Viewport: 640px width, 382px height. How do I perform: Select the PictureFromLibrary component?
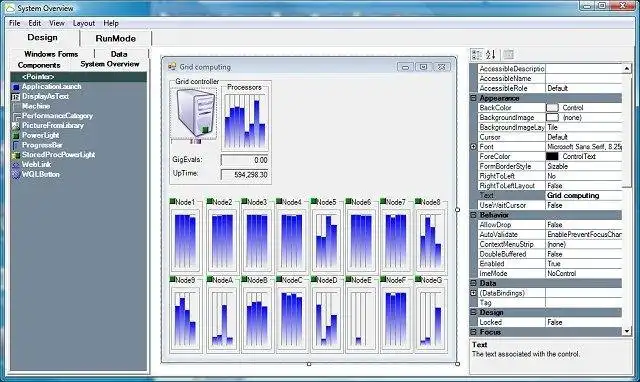pyautogui.click(x=53, y=126)
